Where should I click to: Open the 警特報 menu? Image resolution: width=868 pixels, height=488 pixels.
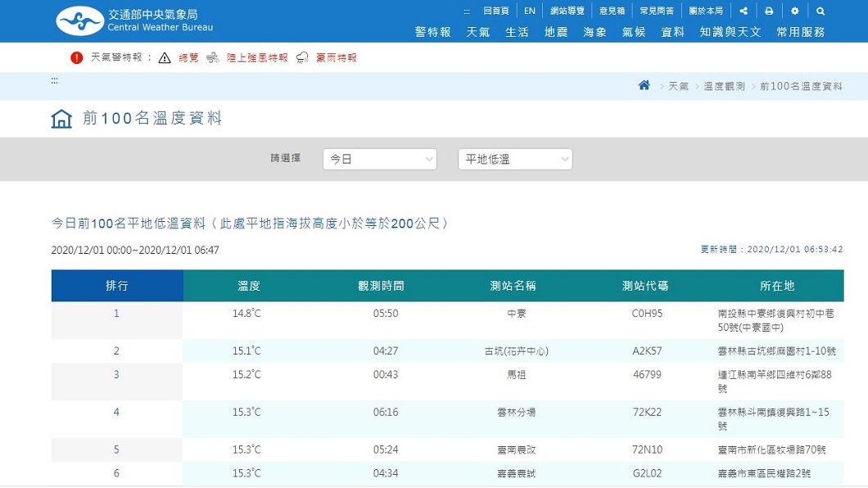433,32
